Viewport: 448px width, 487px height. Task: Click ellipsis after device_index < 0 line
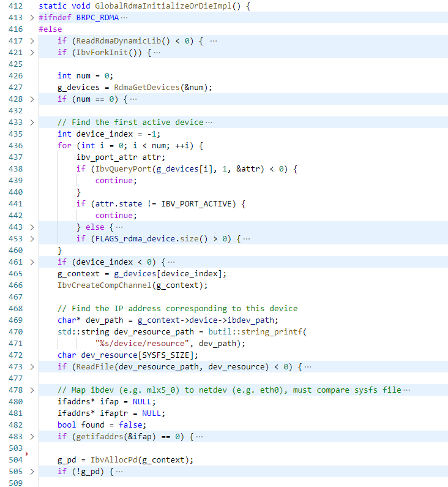tap(171, 262)
